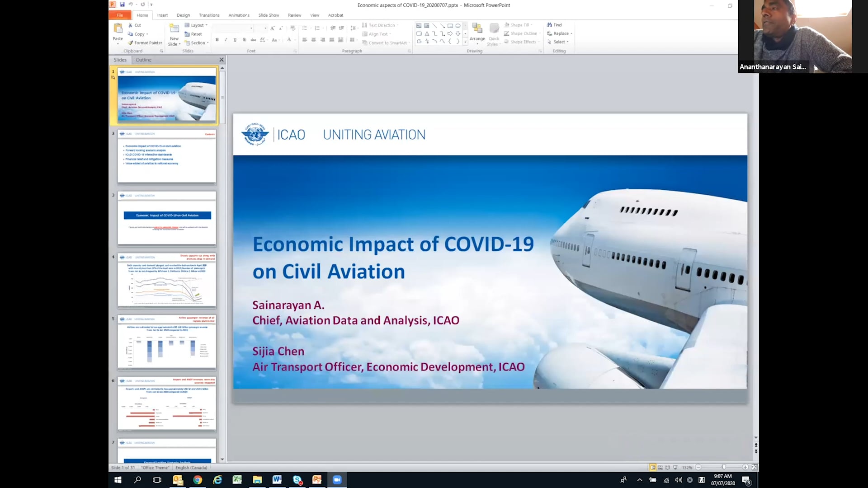The height and width of the screenshot is (488, 868).
Task: Select slide 4 thumbnail in slides pane
Action: tap(166, 281)
